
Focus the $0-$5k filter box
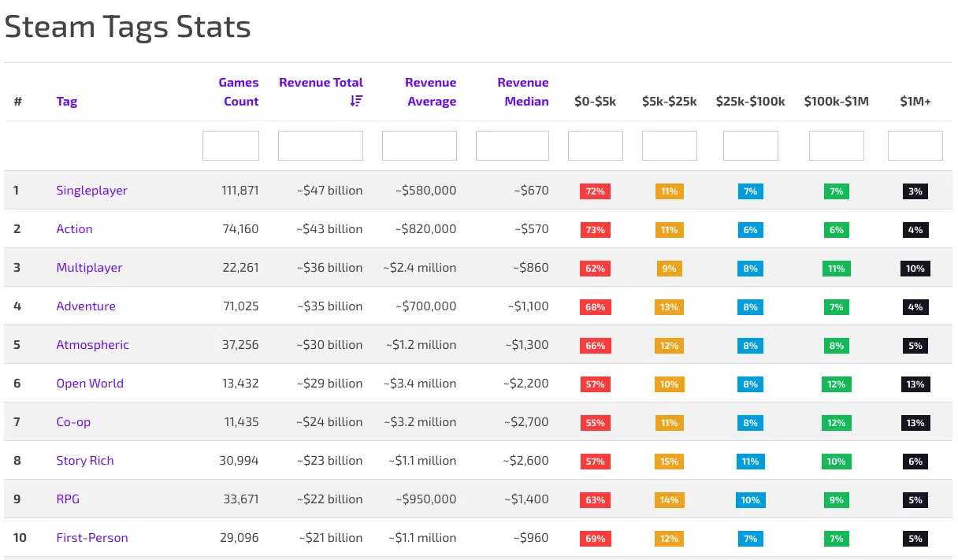click(596, 146)
